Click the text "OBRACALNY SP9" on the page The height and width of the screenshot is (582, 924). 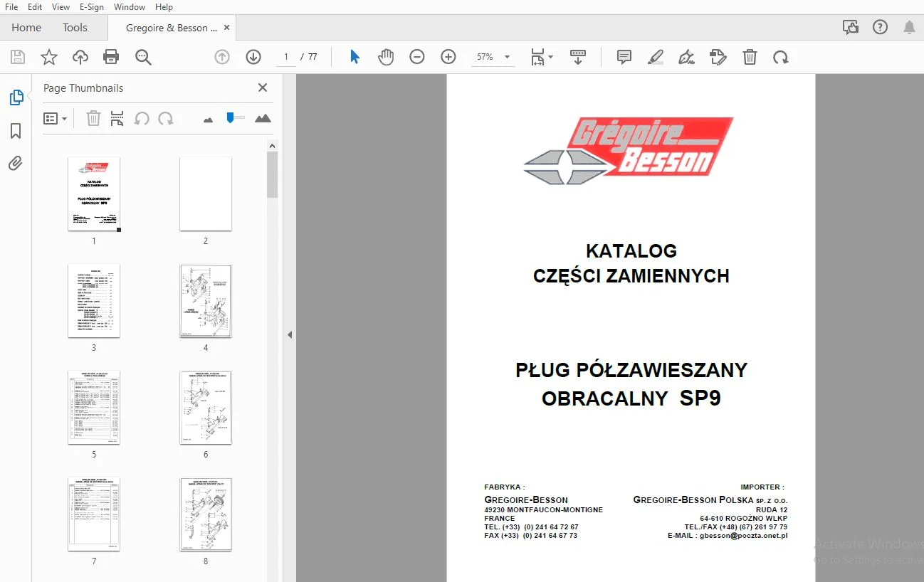pos(631,398)
